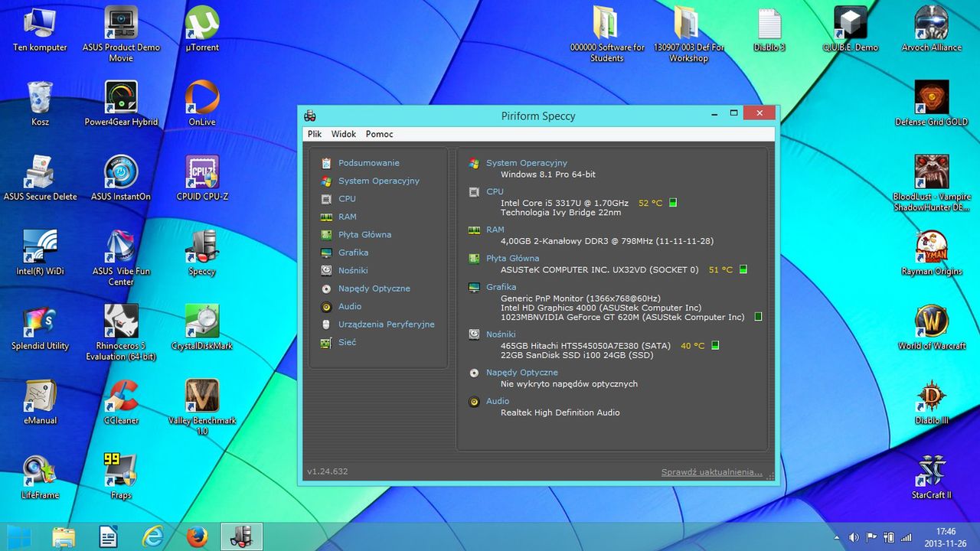Select the StarCraft II desktop icon
The height and width of the screenshot is (551, 980).
[x=932, y=477]
